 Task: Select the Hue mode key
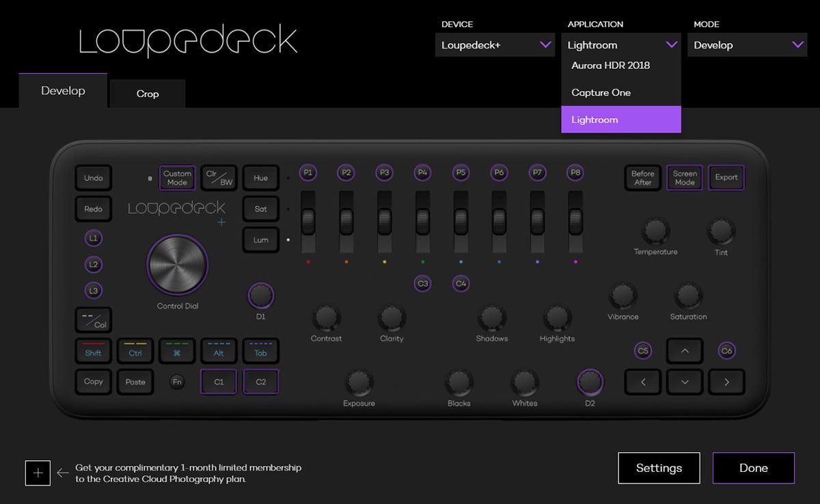(x=260, y=178)
